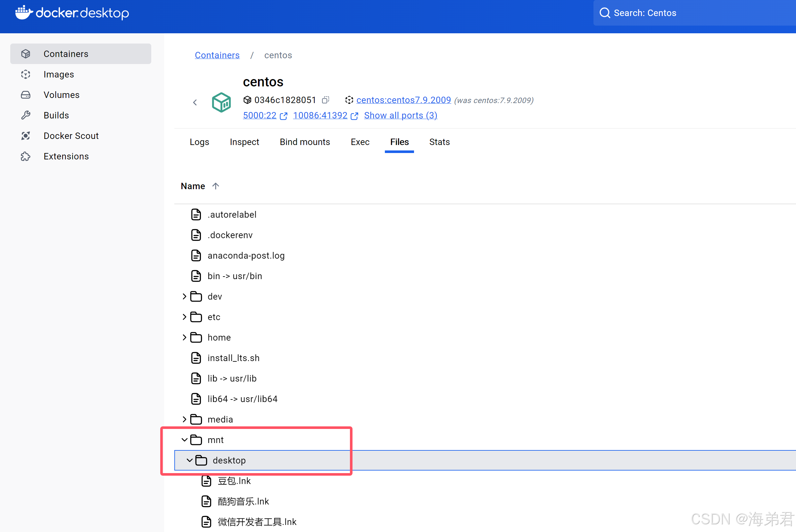
Task: Click Show all ports (3) link
Action: 400,115
